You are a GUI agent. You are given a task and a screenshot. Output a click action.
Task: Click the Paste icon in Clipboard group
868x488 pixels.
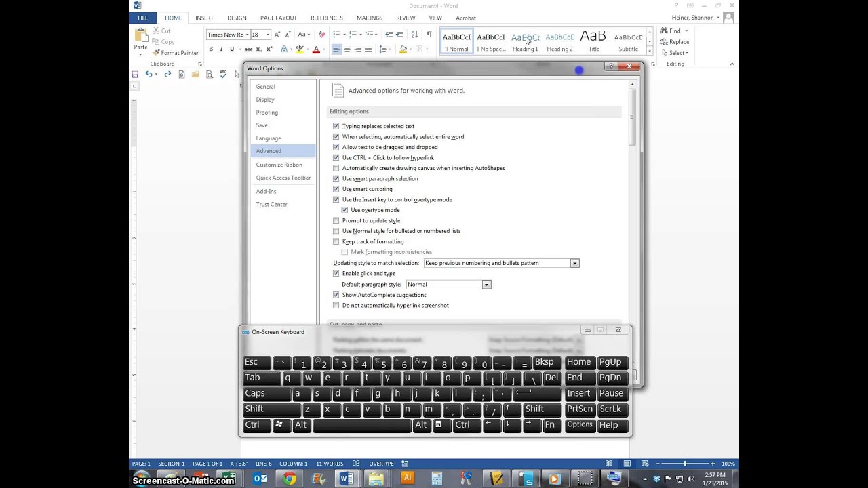141,36
